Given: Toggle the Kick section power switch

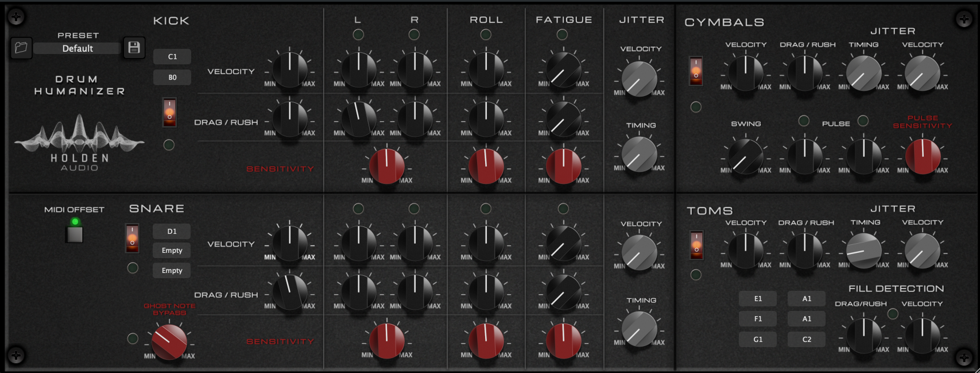Looking at the screenshot, I should [169, 112].
